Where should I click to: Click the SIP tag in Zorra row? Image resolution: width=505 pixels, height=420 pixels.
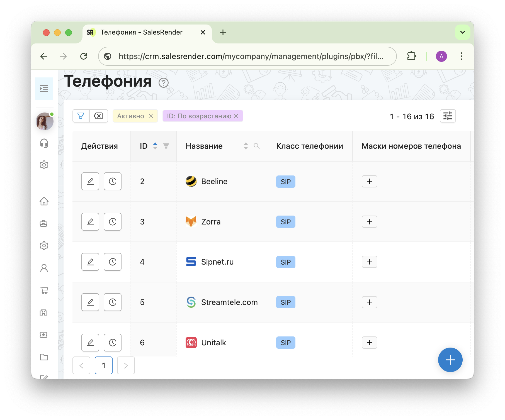coord(286,222)
